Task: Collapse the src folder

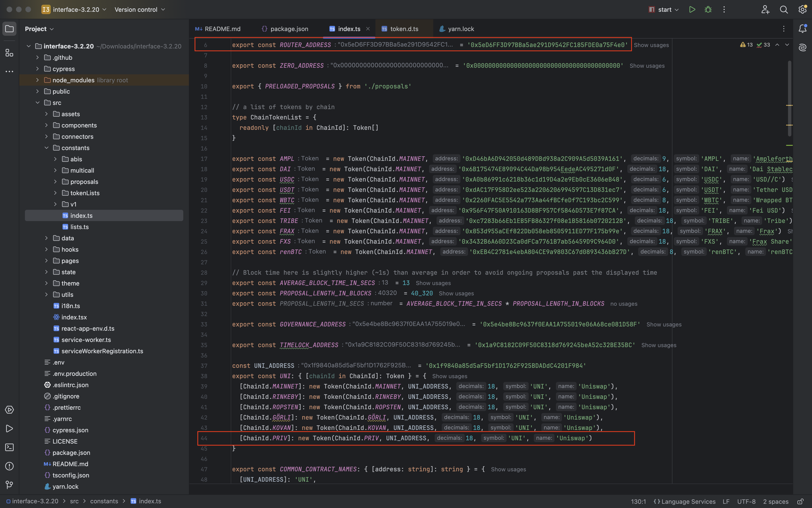Action: pyautogui.click(x=38, y=103)
